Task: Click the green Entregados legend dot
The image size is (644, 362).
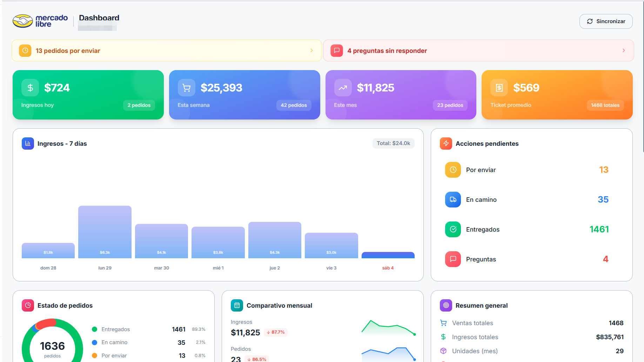Action: pyautogui.click(x=94, y=329)
